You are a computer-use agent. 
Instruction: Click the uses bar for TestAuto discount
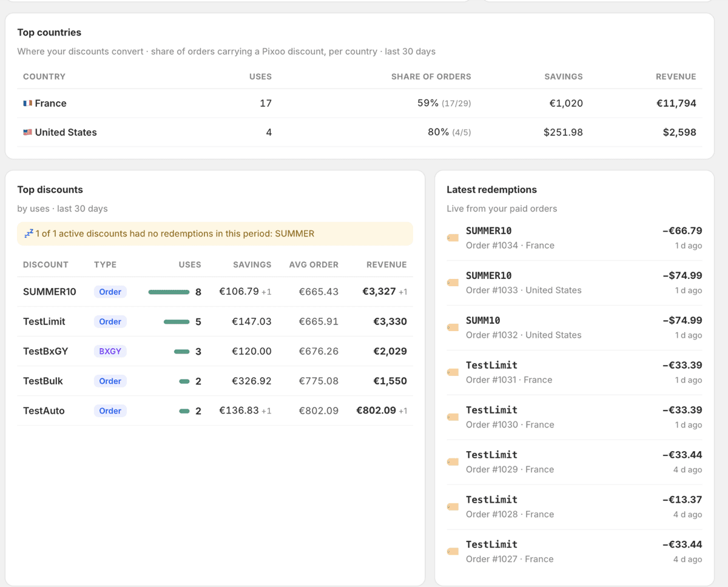(184, 411)
